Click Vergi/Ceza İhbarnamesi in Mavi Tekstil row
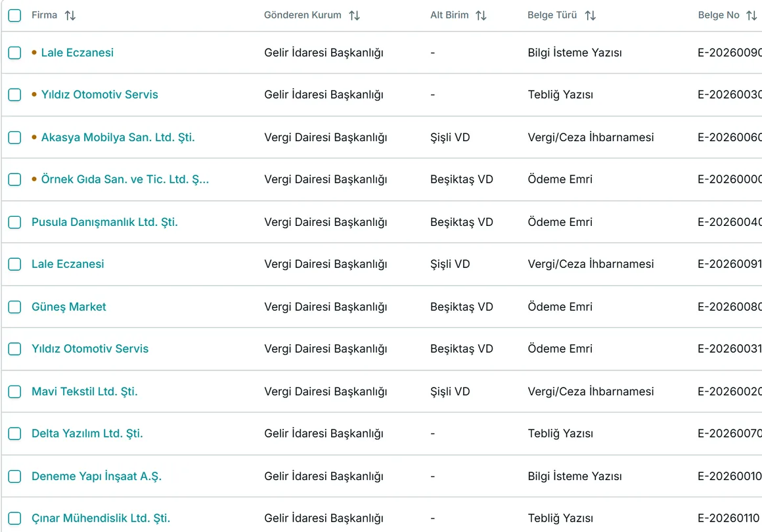The width and height of the screenshot is (762, 532). 591,391
